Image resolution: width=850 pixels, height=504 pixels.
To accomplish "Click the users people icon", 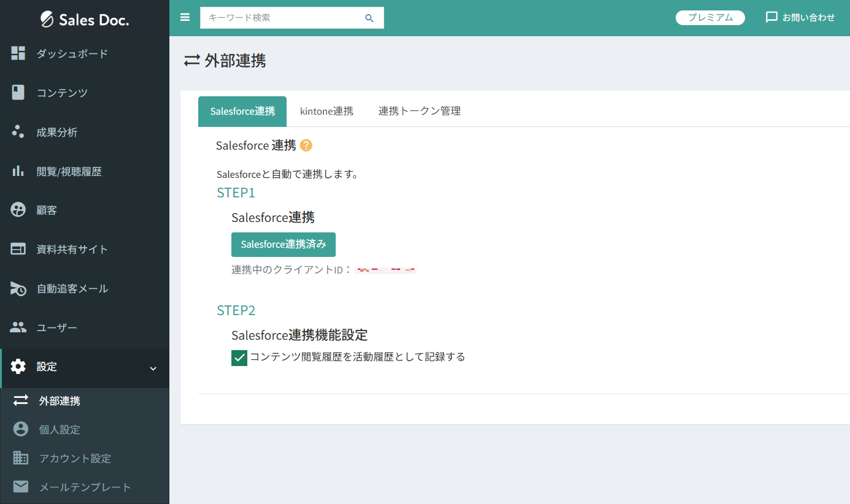I will point(18,327).
